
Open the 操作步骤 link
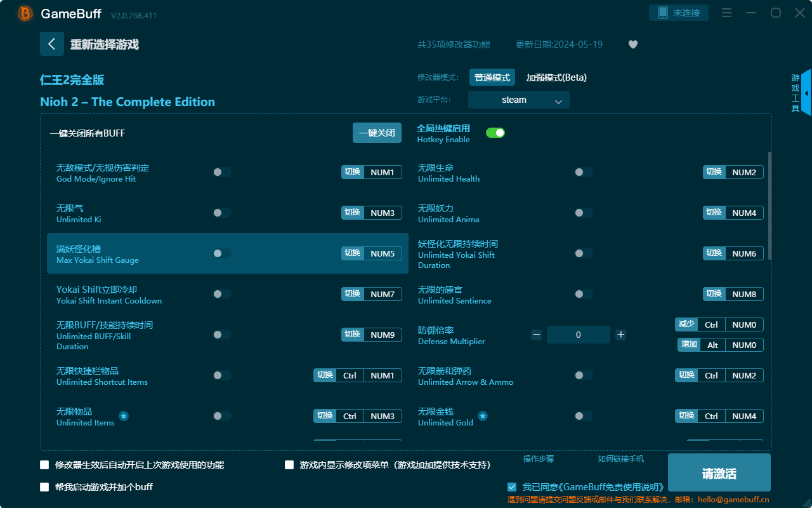click(x=539, y=458)
